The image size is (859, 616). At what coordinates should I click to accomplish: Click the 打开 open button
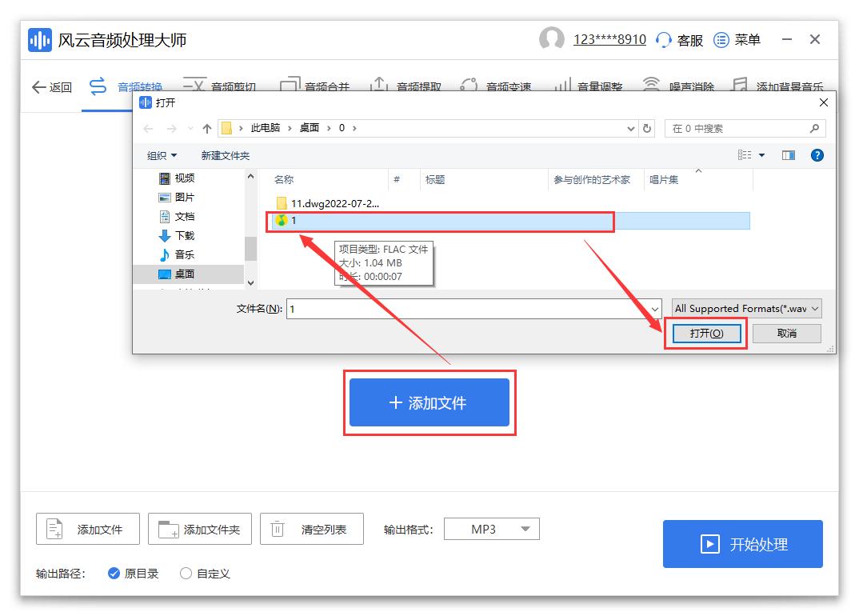click(705, 333)
